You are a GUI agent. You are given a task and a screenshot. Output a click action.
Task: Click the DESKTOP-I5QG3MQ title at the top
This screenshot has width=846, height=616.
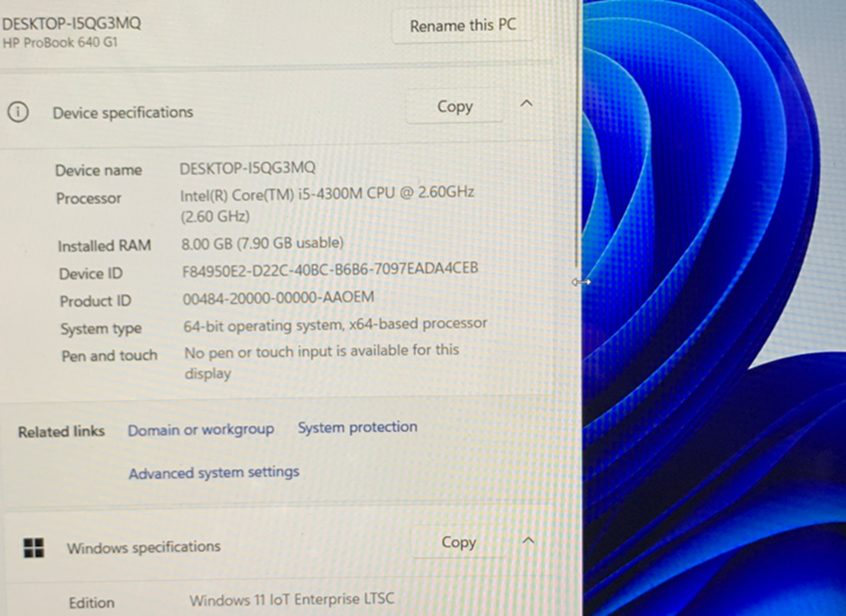pos(72,23)
